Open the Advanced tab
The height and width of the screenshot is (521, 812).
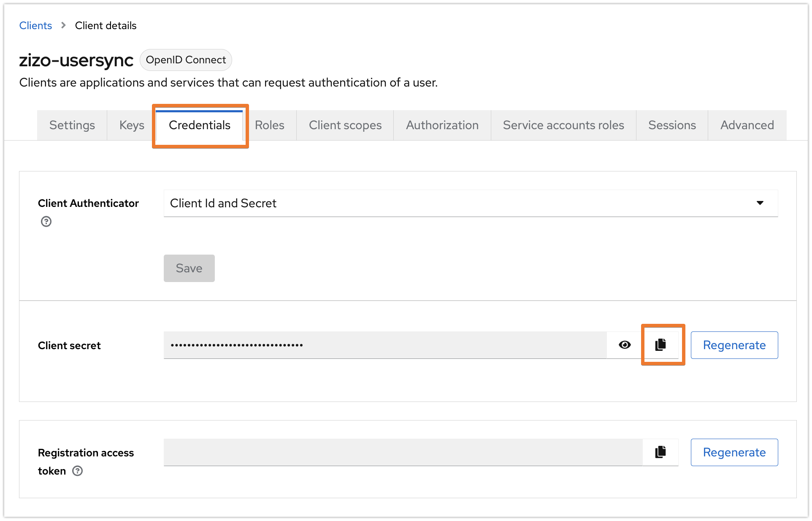[x=747, y=125]
